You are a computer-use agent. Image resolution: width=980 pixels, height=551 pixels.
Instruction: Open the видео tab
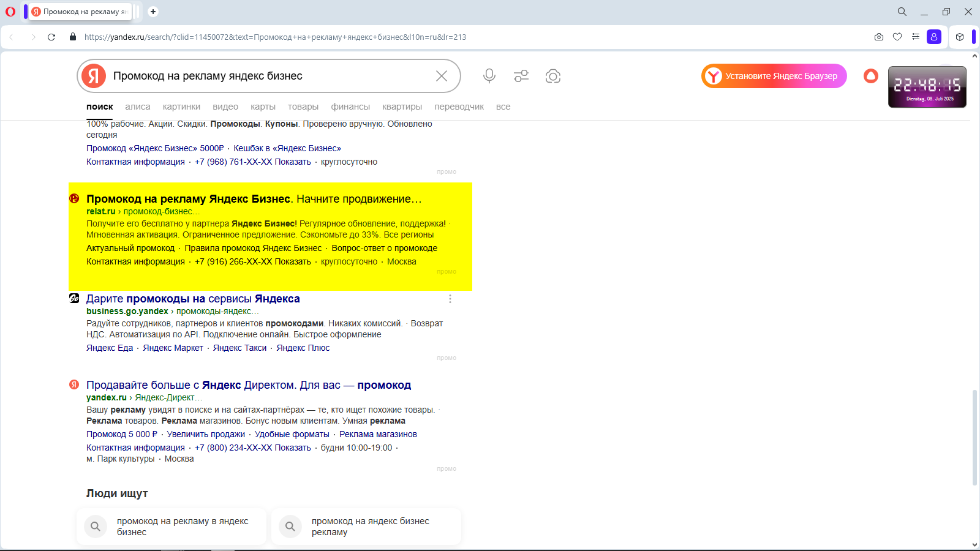click(x=225, y=107)
